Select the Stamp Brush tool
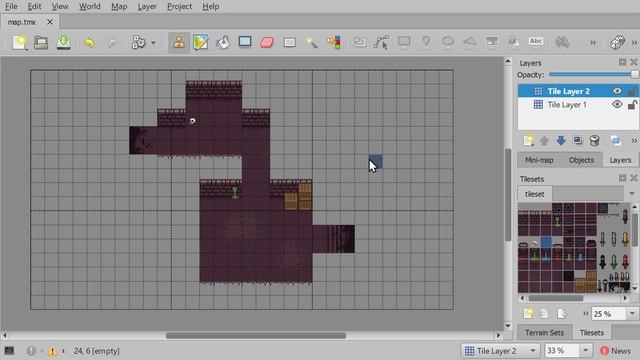This screenshot has height=360, width=640. pos(179,42)
